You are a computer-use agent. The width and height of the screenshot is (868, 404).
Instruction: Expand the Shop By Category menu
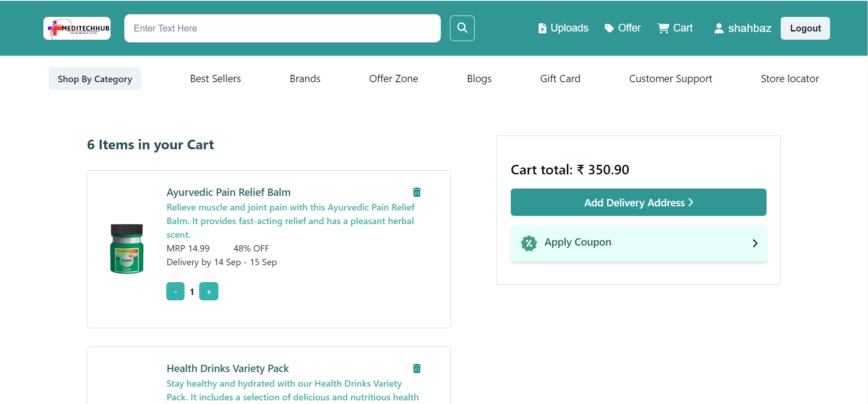[95, 79]
